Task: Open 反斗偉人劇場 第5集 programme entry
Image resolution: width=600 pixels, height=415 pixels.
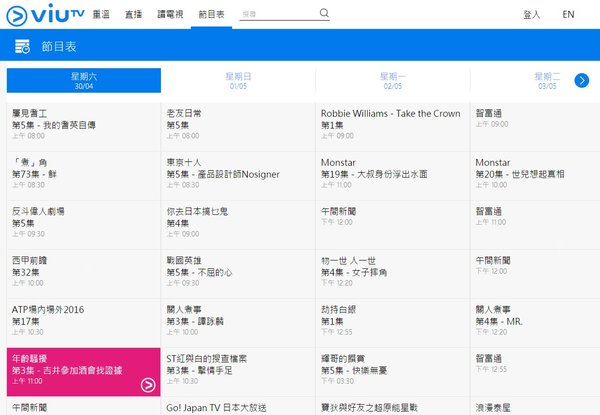Action: (x=84, y=225)
